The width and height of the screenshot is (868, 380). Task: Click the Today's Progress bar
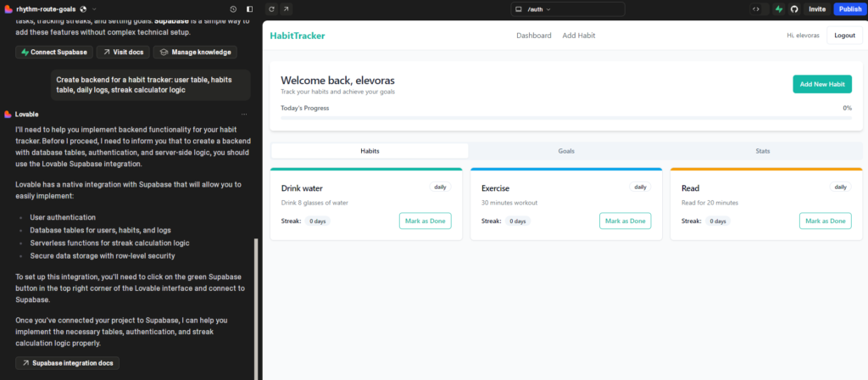coord(566,118)
